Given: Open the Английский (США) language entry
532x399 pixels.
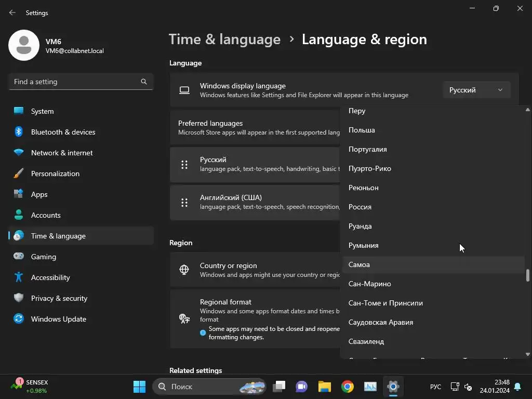Looking at the screenshot, I should click(255, 203).
